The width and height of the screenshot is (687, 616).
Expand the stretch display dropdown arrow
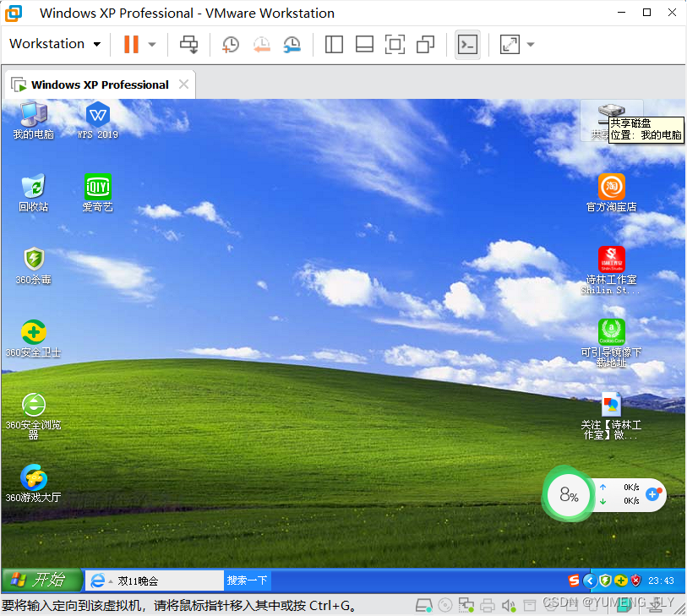pos(531,44)
